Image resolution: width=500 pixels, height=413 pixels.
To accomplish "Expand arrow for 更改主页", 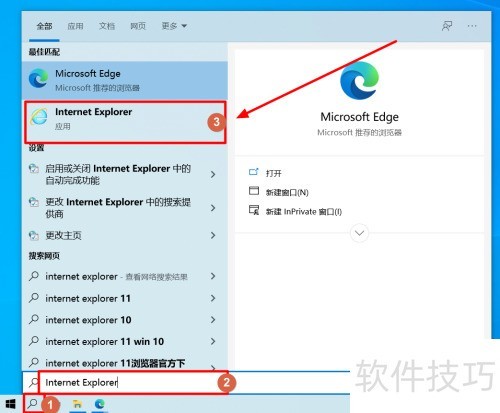I will click(x=213, y=235).
